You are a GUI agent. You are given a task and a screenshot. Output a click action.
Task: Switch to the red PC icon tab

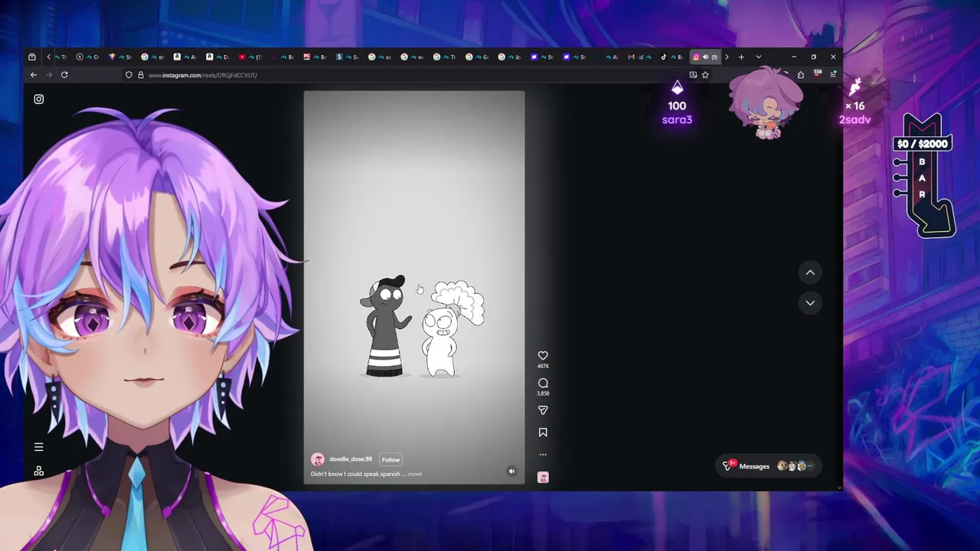coord(315,57)
